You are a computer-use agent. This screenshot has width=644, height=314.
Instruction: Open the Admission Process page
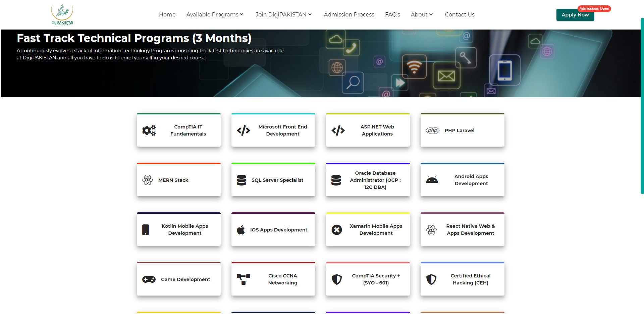tap(349, 14)
